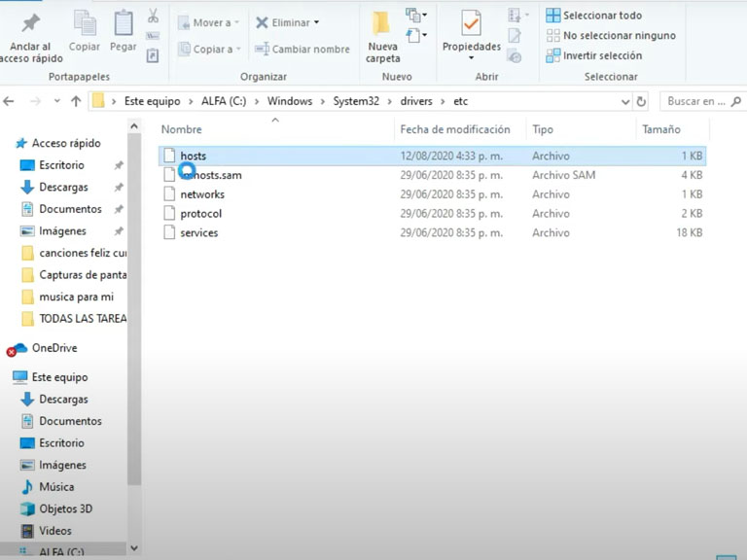Click Windows in the address path
Viewport: 747px width, 560px height.
290,101
